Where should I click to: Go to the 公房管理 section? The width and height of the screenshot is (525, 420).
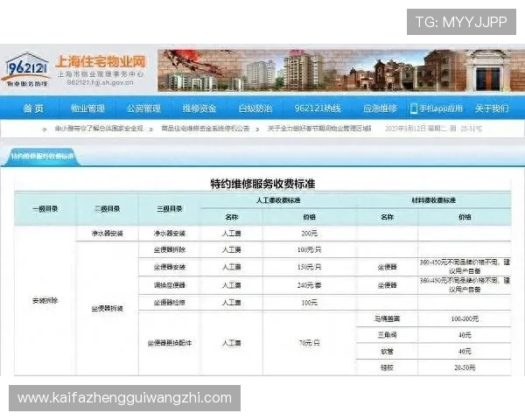[x=143, y=108]
